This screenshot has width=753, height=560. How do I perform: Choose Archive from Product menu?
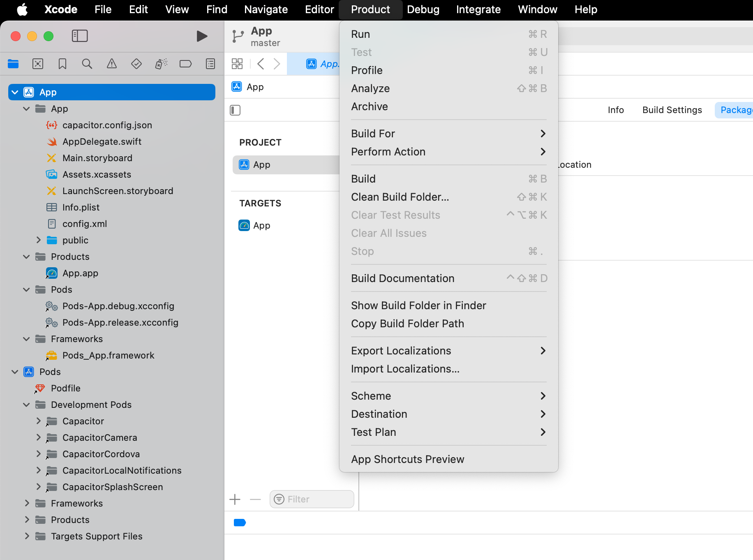[x=449, y=106]
